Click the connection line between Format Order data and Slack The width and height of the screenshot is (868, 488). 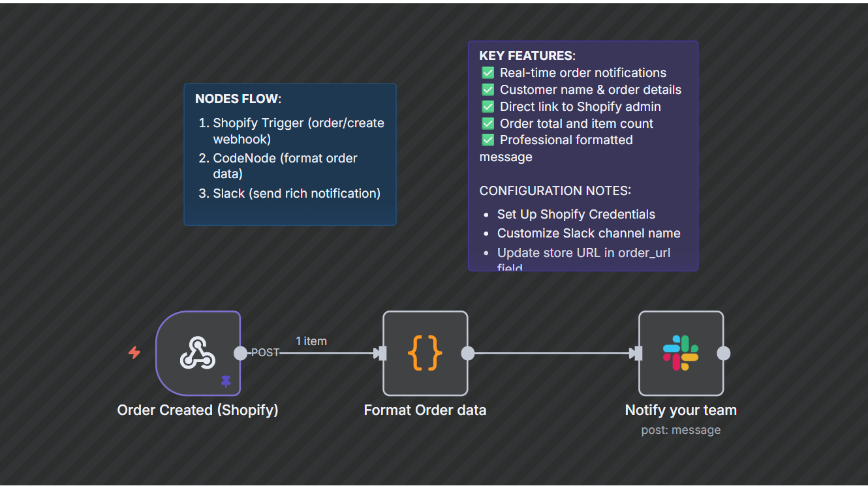pos(551,353)
